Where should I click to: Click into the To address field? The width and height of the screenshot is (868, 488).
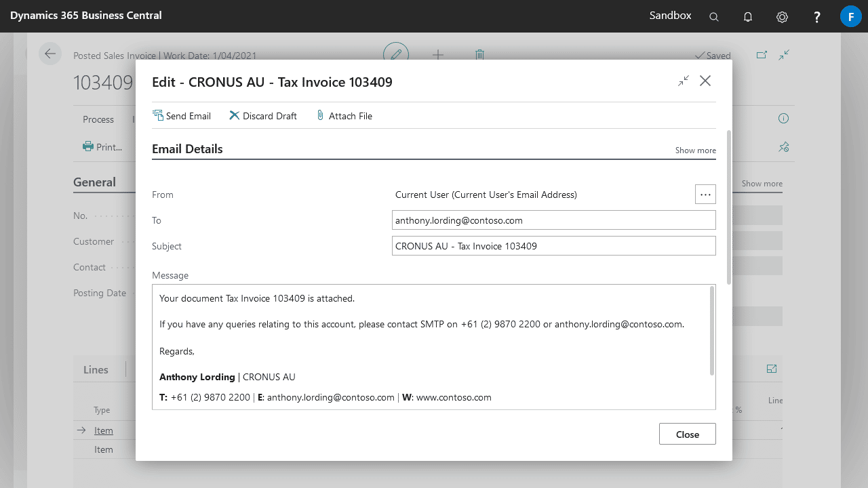click(554, 220)
